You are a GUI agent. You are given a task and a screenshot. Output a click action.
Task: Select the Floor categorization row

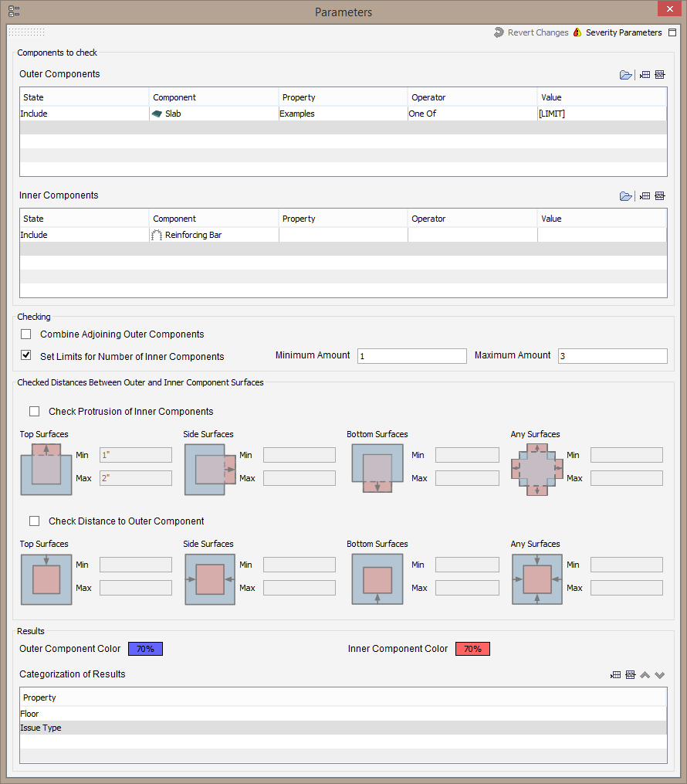(343, 714)
